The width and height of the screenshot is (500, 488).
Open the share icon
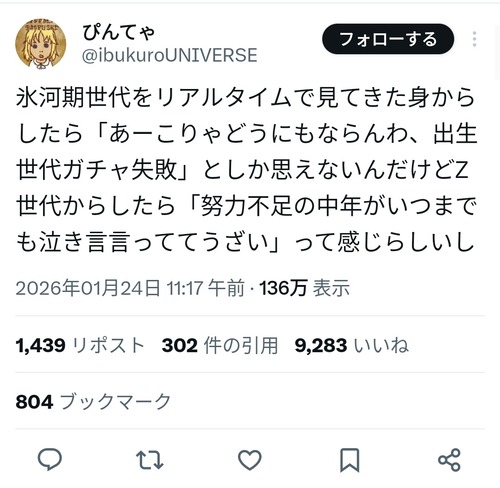pyautogui.click(x=449, y=460)
